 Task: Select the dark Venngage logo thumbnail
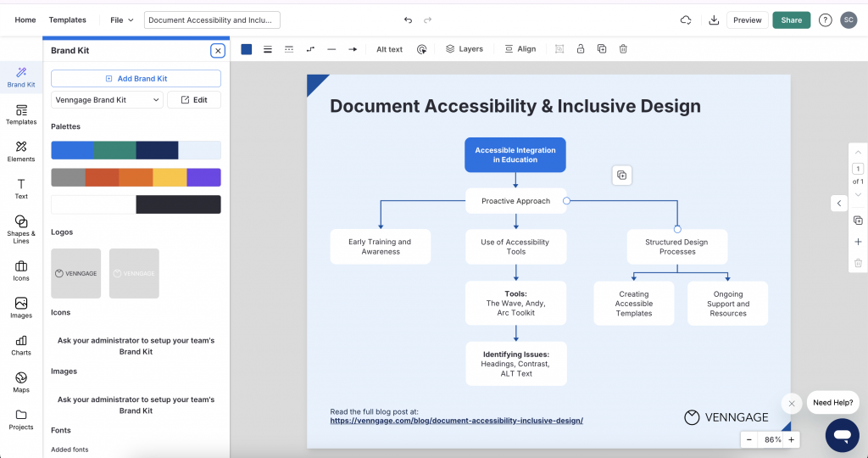point(75,274)
